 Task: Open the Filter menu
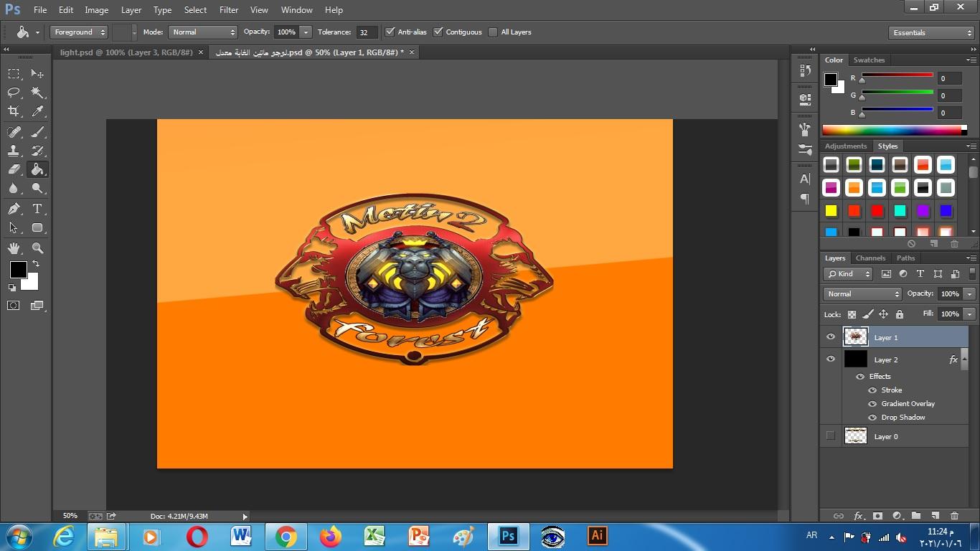(229, 10)
